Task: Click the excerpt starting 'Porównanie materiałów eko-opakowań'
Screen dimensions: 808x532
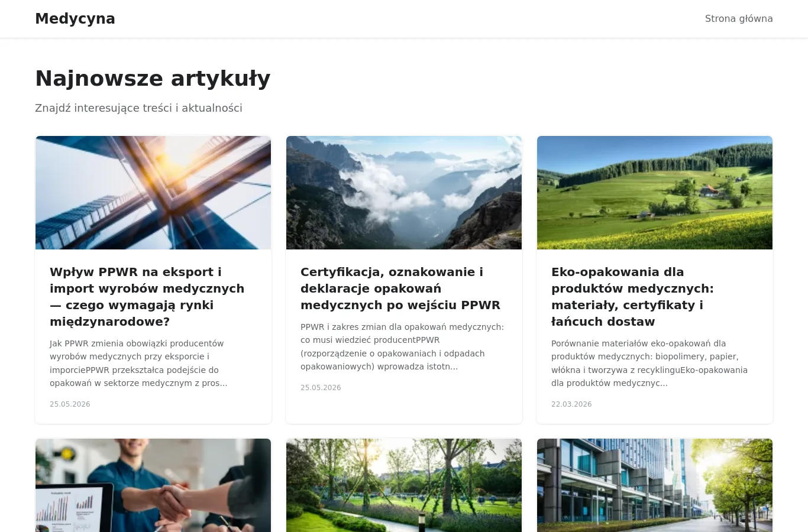Action: (x=649, y=363)
